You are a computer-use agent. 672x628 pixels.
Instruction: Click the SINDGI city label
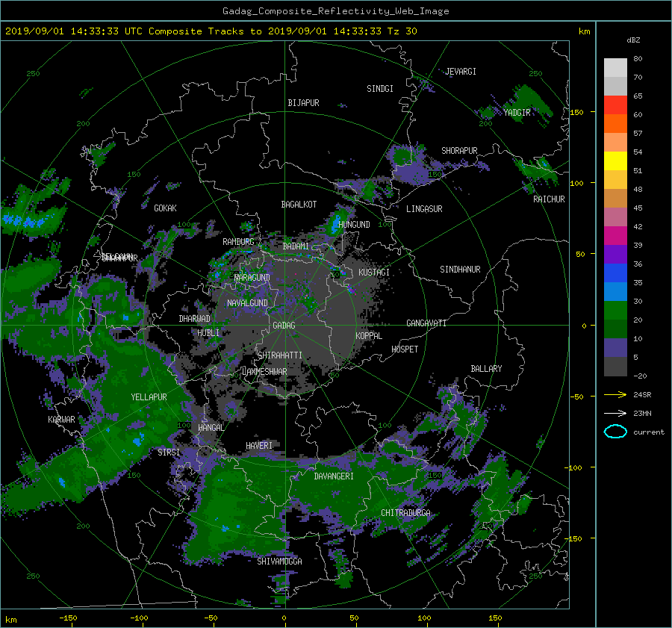380,89
